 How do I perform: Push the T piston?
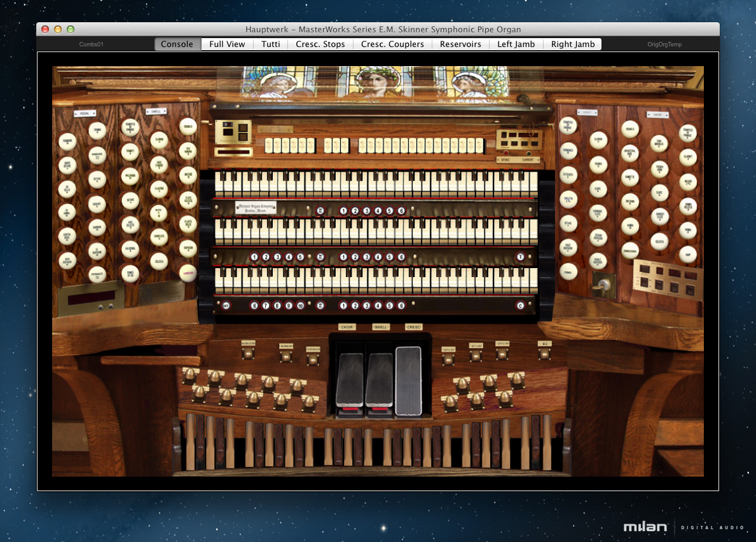[520, 257]
